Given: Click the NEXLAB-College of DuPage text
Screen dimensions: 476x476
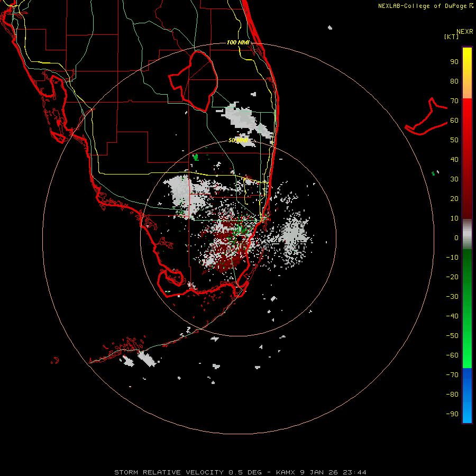Looking at the screenshot, I should (422, 6).
